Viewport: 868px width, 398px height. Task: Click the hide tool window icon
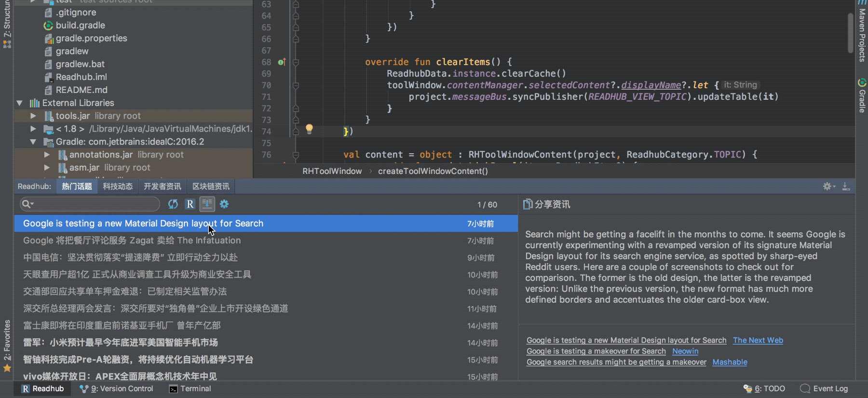[846, 186]
